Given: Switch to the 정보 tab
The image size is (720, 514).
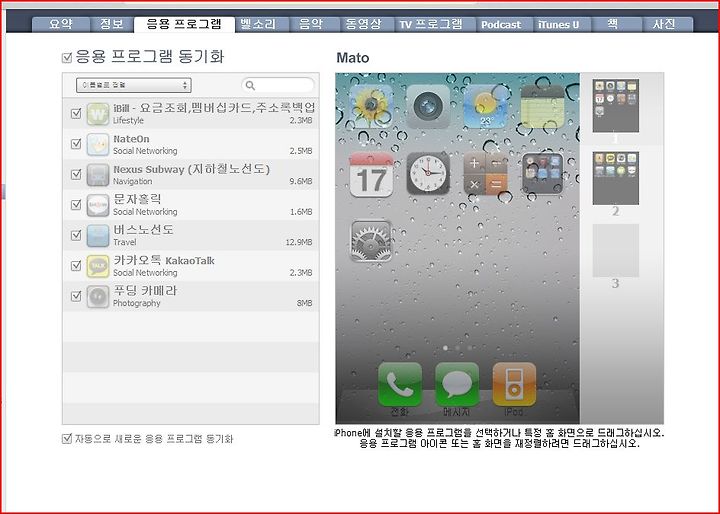Looking at the screenshot, I should [x=112, y=24].
